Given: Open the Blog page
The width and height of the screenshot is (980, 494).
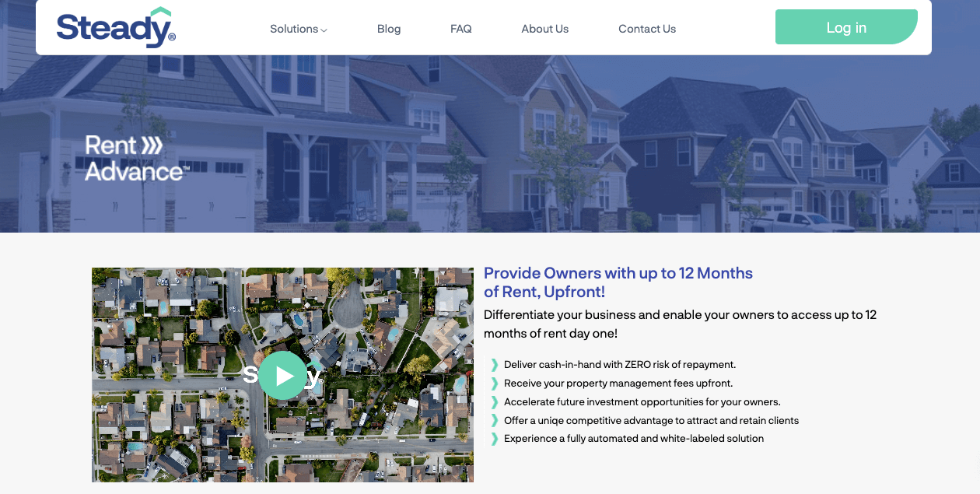Looking at the screenshot, I should [x=389, y=29].
